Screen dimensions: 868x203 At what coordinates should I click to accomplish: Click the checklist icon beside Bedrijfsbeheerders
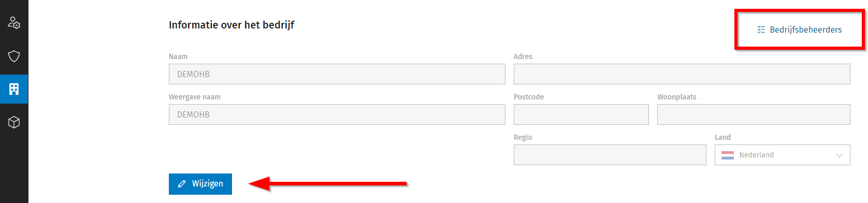761,30
